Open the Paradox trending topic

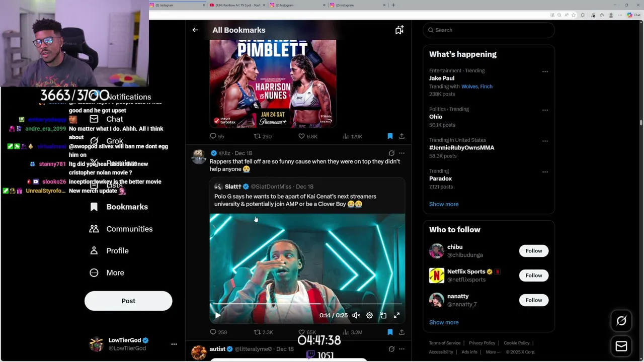coord(440,178)
